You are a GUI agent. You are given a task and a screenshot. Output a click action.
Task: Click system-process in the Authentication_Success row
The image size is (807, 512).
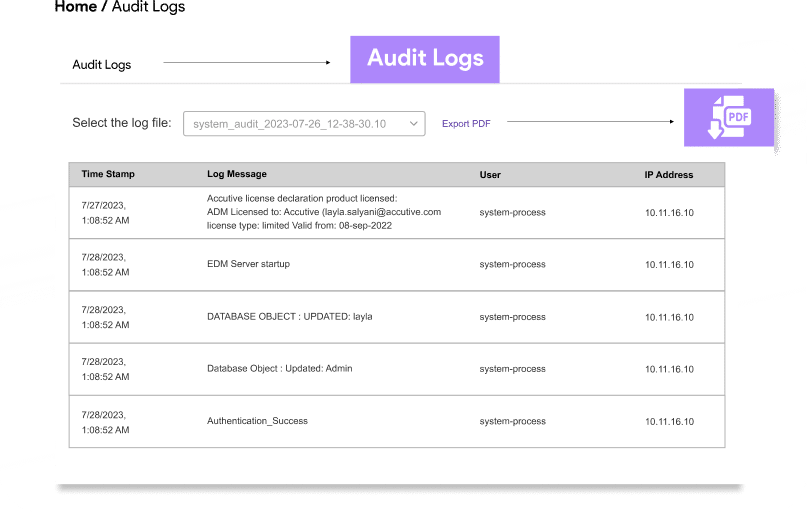(x=512, y=421)
